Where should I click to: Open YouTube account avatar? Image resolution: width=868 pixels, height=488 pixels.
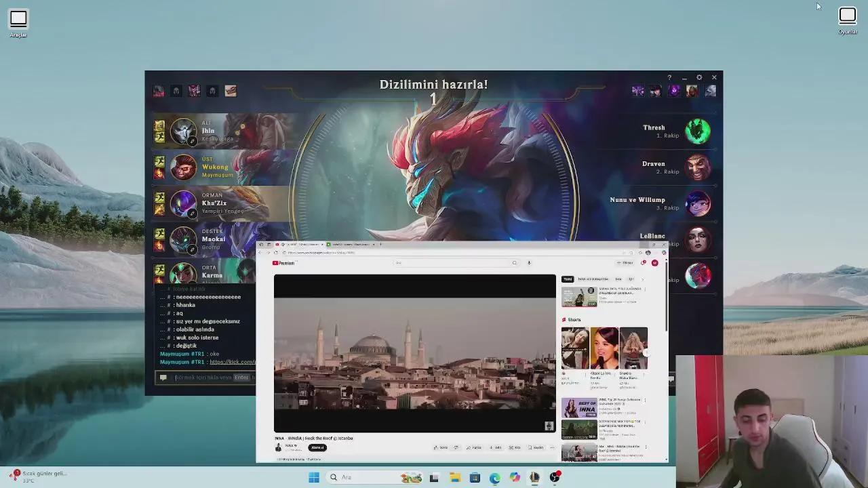tap(654, 263)
